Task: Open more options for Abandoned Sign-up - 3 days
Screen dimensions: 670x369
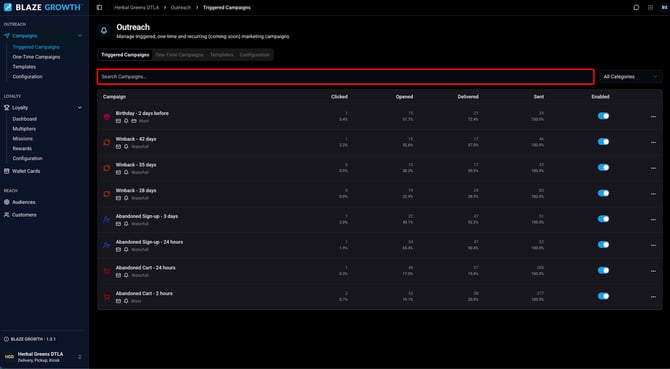Action: coord(653,220)
